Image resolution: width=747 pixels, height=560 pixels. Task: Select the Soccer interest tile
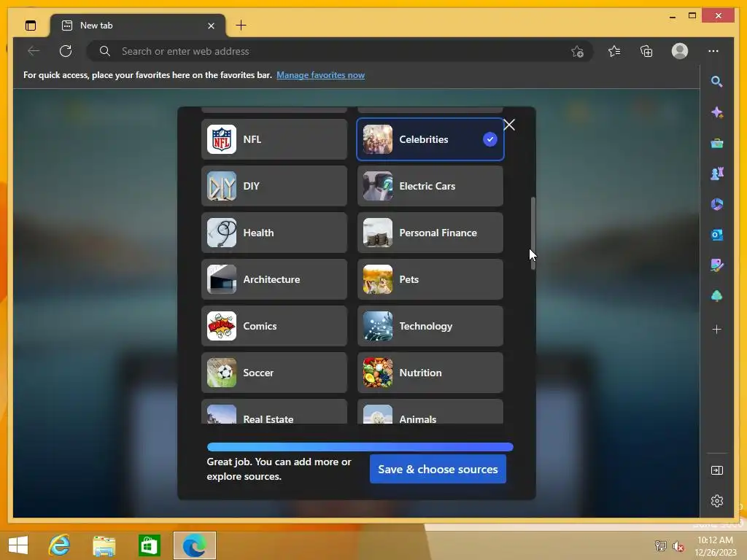(274, 373)
